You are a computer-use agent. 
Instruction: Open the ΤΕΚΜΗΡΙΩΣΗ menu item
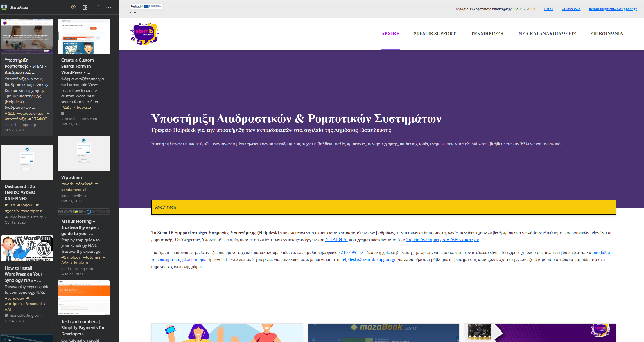pyautogui.click(x=487, y=34)
